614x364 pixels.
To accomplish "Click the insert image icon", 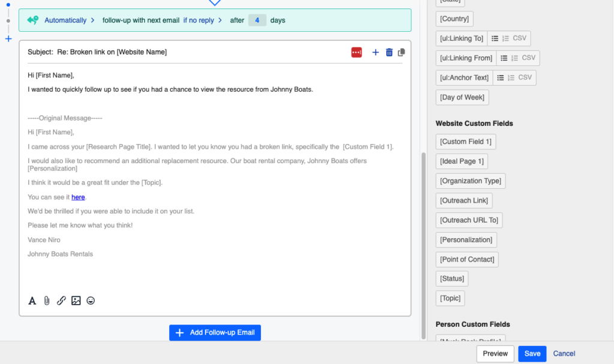I will [76, 300].
